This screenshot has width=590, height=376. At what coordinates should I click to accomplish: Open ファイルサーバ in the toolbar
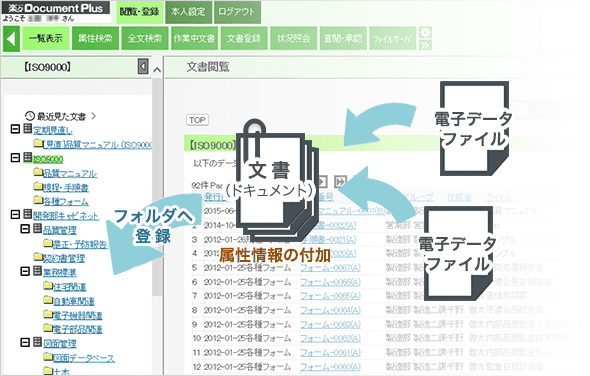click(392, 38)
